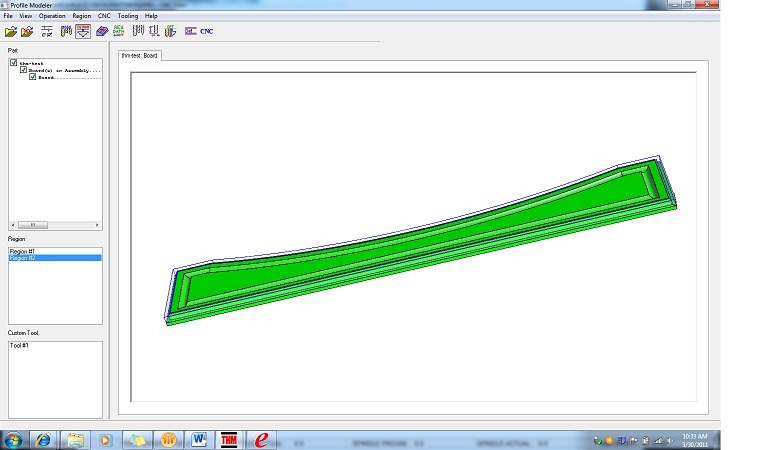Toggle the Board checkbox in part tree
Viewport: 766px width, 450px height.
tap(32, 77)
